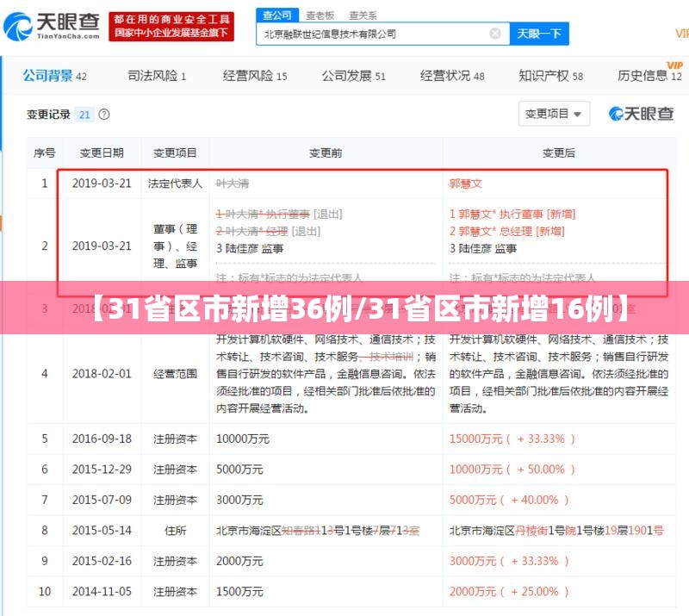This screenshot has height=616, width=689.
Task: Click the 变更记录 count badge 21
Action: click(x=84, y=115)
